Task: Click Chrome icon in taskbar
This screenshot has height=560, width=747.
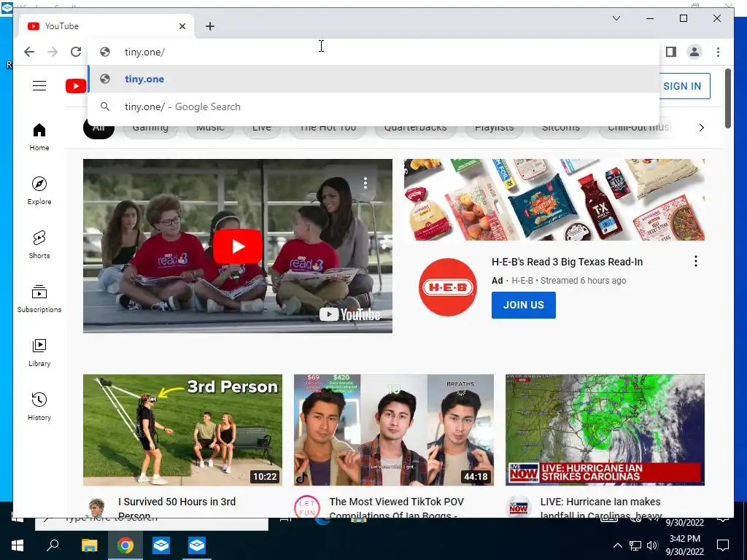Action: pyautogui.click(x=125, y=545)
